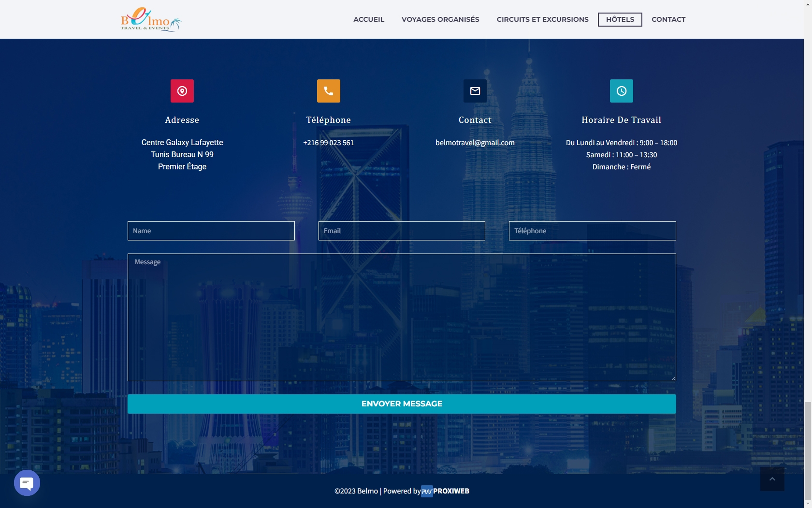Click the ©2023 Belmo copyright text
This screenshot has width=812, height=508.
click(356, 491)
